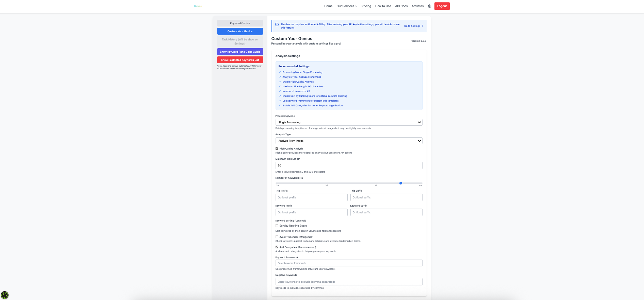Toggle High Quality Analysis checkbox

[x=277, y=148]
